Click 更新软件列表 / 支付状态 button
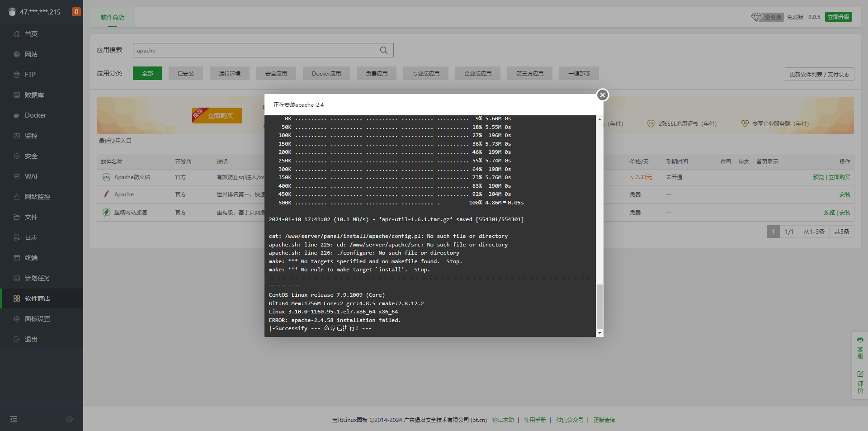Viewport: 868px width, 431px height. pyautogui.click(x=820, y=74)
